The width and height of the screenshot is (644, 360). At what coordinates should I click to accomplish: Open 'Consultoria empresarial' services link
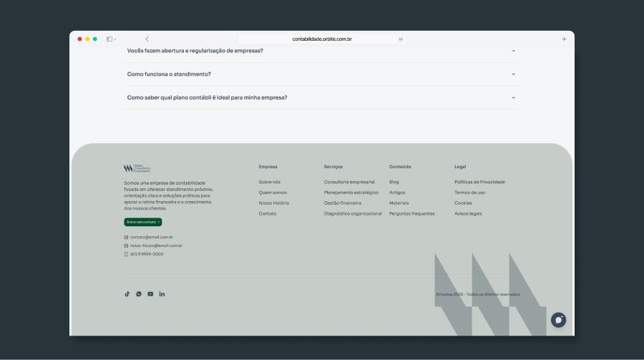[349, 182]
